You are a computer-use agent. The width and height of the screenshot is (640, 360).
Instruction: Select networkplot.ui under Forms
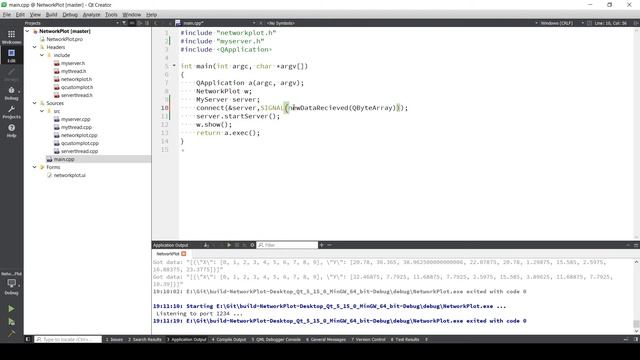pos(69,175)
